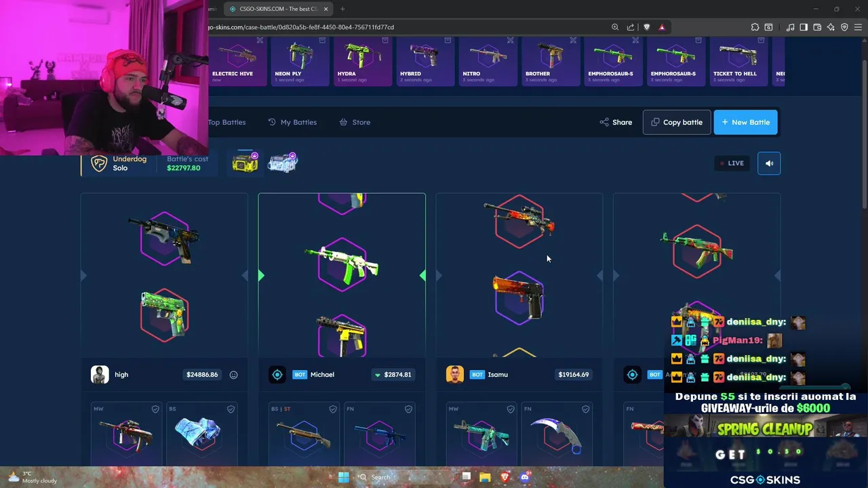Close the CSGO-SKINS.COM browser tab
The image size is (868, 488).
[x=325, y=9]
